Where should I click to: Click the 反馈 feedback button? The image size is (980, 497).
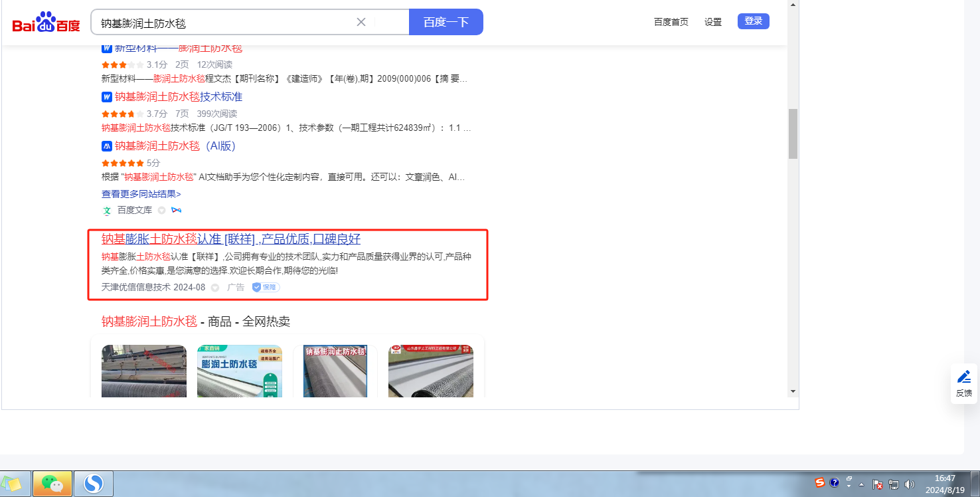pyautogui.click(x=964, y=384)
